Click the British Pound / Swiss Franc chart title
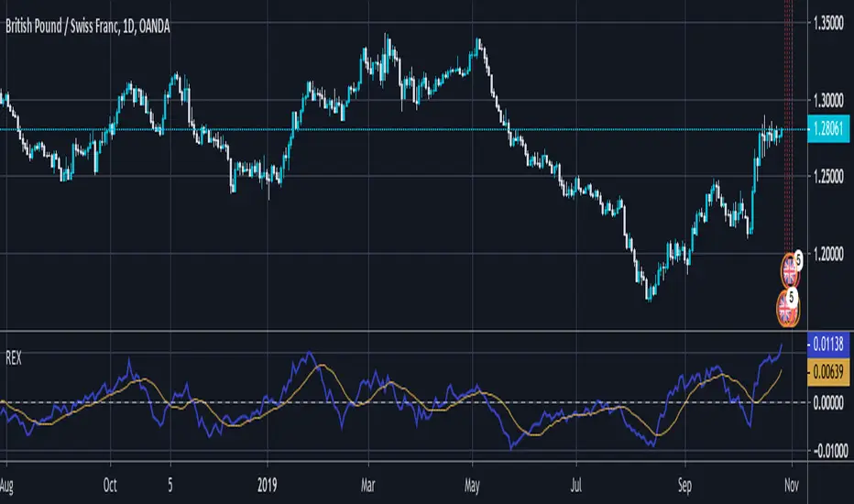The height and width of the screenshot is (504, 854). coord(88,26)
